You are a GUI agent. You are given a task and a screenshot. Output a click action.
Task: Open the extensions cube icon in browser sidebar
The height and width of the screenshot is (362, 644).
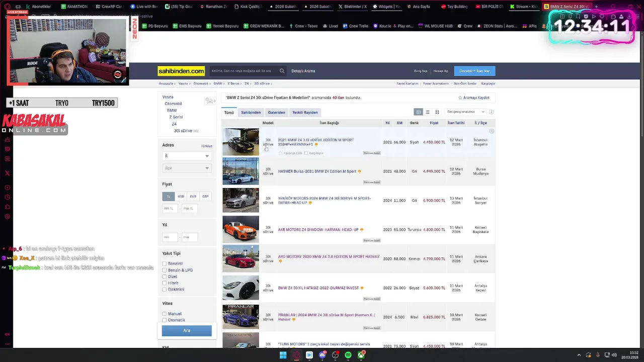[7, 207]
